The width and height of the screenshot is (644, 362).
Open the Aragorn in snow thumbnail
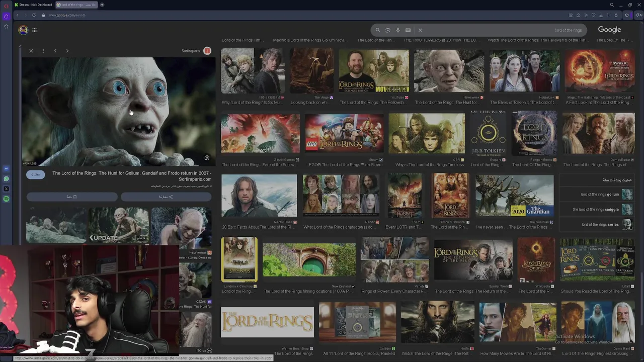click(259, 196)
